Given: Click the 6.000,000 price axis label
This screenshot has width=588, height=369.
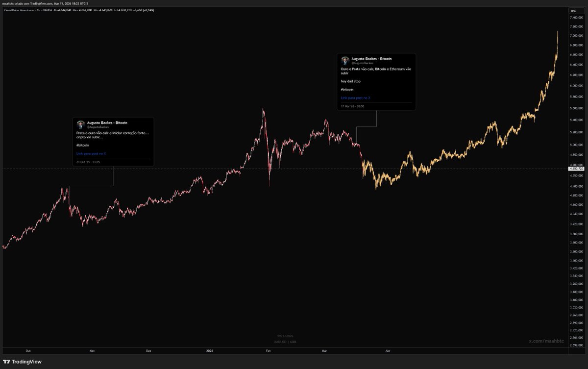Looking at the screenshot, I should click(576, 86).
